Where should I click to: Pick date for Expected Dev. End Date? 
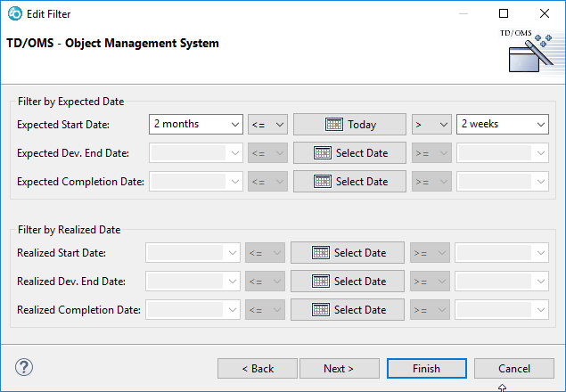pyautogui.click(x=350, y=153)
